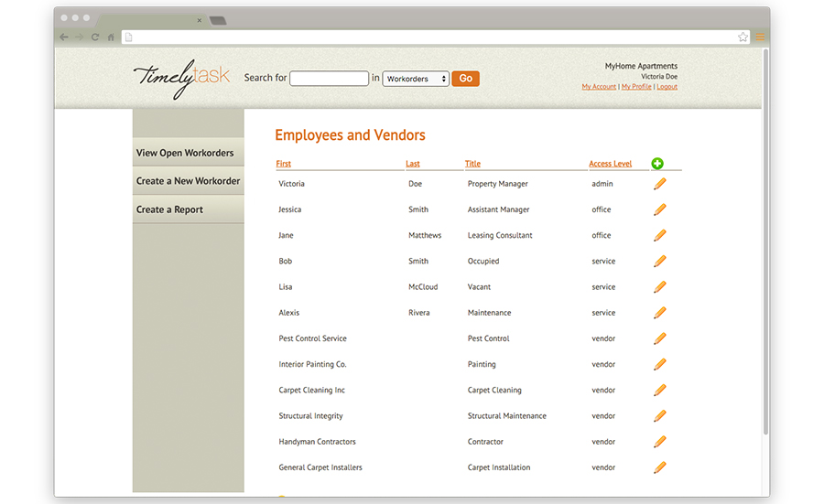Open the browser hamburger menu
824x504 pixels.
[x=760, y=38]
